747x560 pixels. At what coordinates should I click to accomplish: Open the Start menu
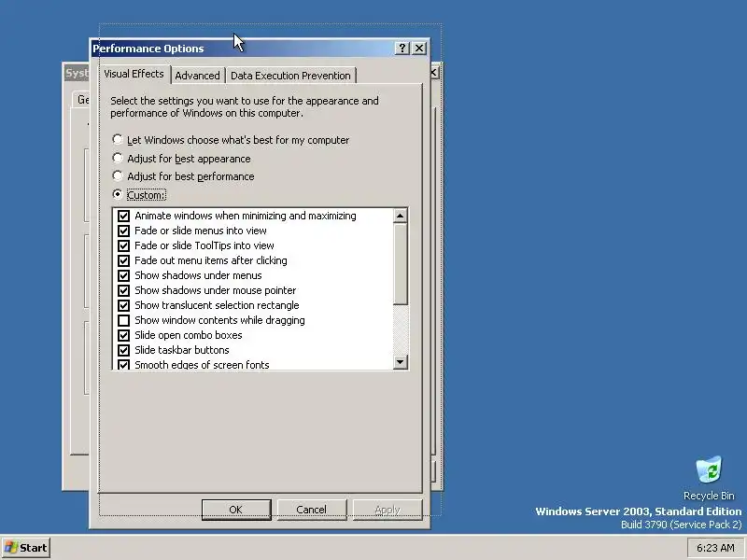pos(26,548)
